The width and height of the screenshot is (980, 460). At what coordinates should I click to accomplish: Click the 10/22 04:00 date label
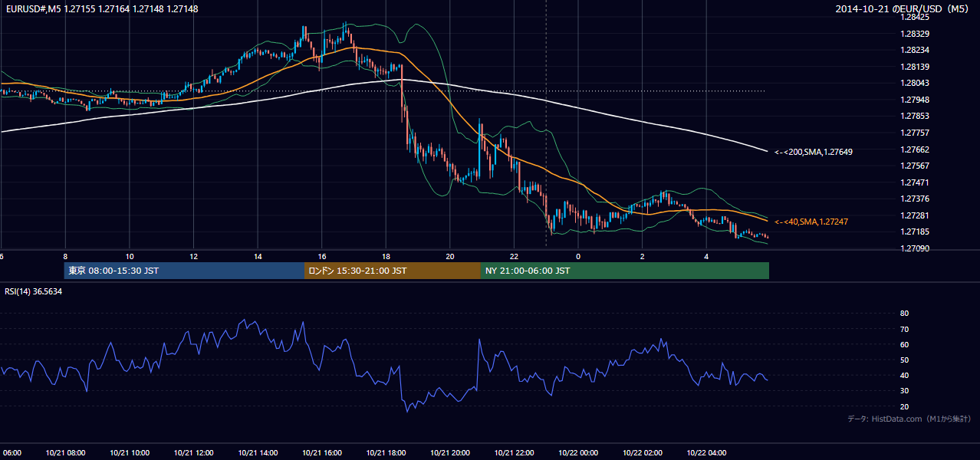point(706,453)
